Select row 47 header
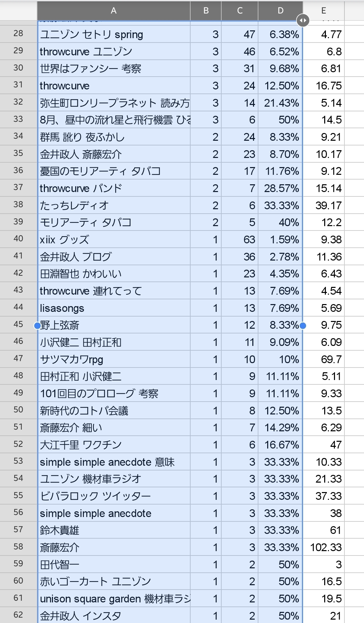364x623 pixels. point(19,359)
